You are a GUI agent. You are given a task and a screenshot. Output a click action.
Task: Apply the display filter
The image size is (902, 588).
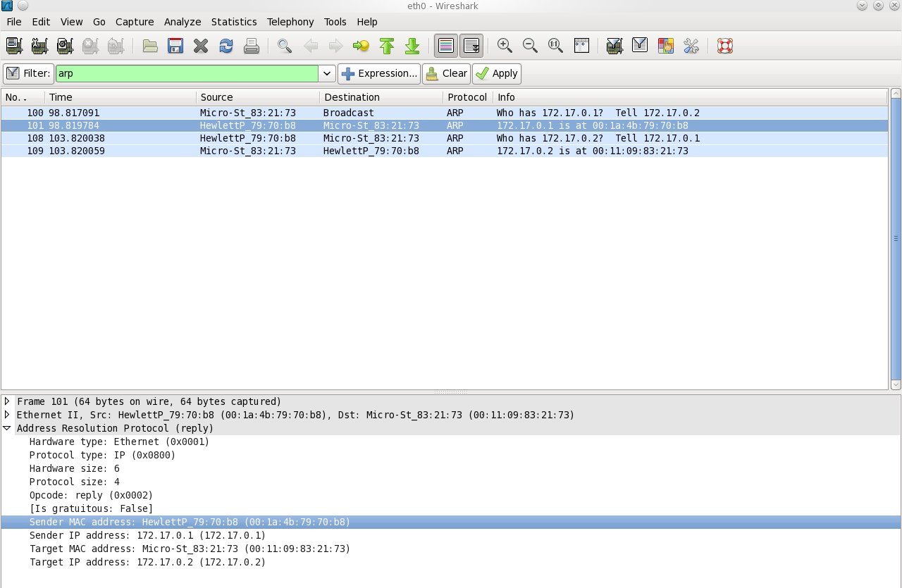coord(497,73)
